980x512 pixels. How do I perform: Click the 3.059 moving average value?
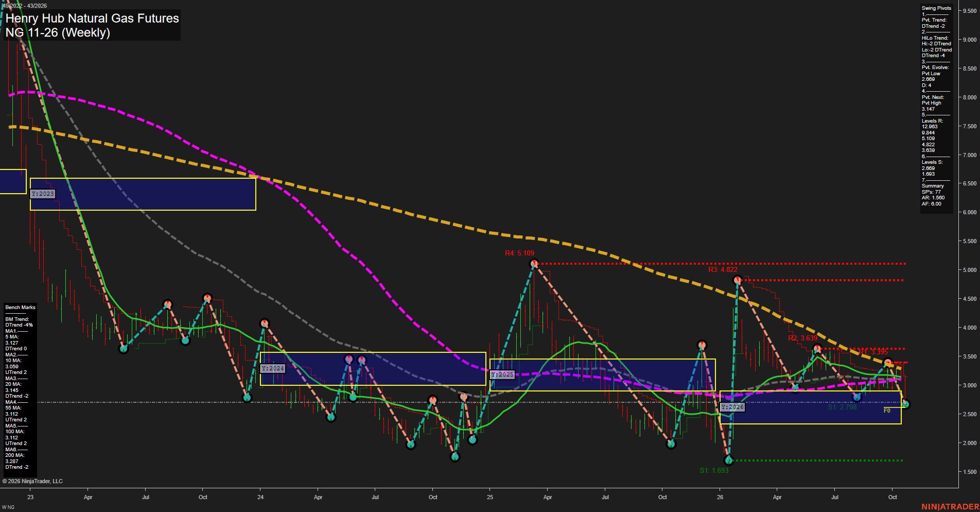click(12, 367)
